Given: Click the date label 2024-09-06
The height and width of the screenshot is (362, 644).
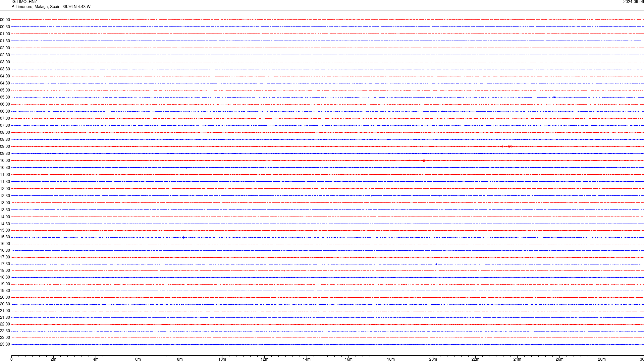Looking at the screenshot, I should [x=633, y=2].
